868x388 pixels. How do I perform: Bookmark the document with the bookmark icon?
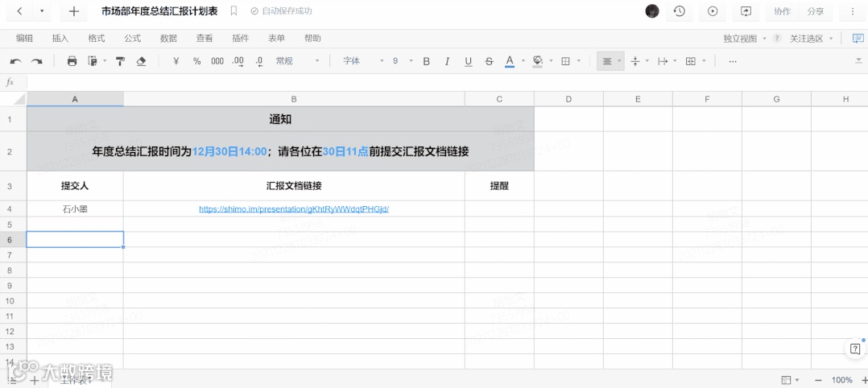pos(234,11)
